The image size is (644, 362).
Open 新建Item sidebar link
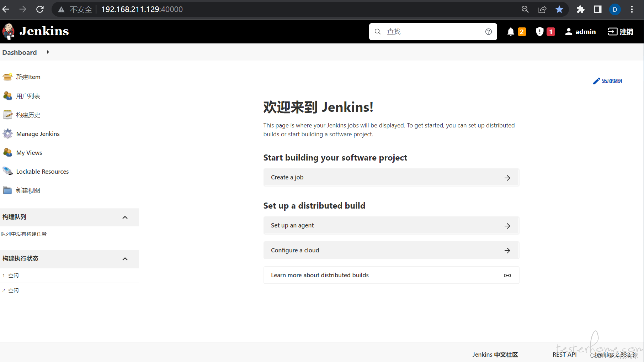coord(28,77)
